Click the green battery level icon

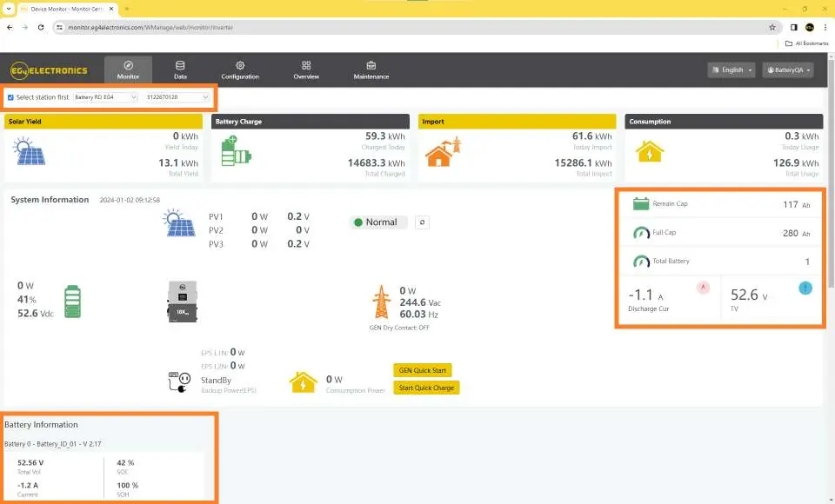click(72, 302)
